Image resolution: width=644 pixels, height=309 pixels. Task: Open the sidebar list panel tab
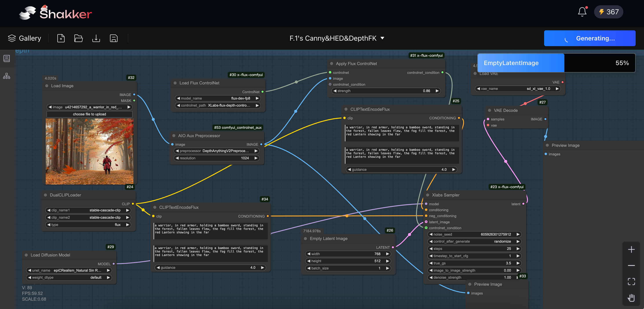point(7,58)
